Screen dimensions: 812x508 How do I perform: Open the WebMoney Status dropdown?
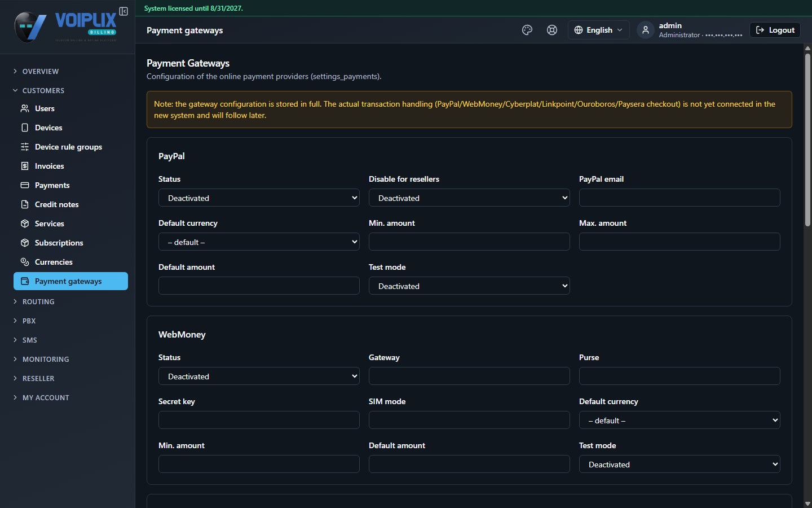tap(259, 376)
